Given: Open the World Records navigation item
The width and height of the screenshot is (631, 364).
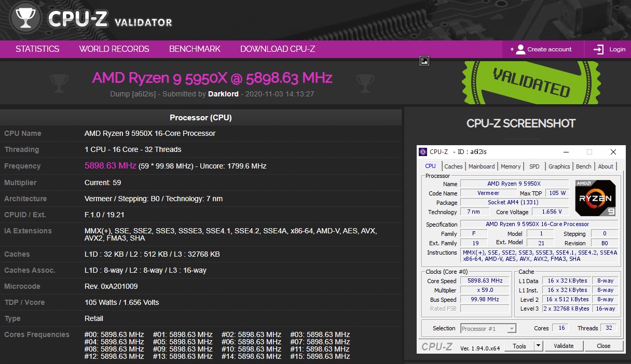Looking at the screenshot, I should (114, 49).
